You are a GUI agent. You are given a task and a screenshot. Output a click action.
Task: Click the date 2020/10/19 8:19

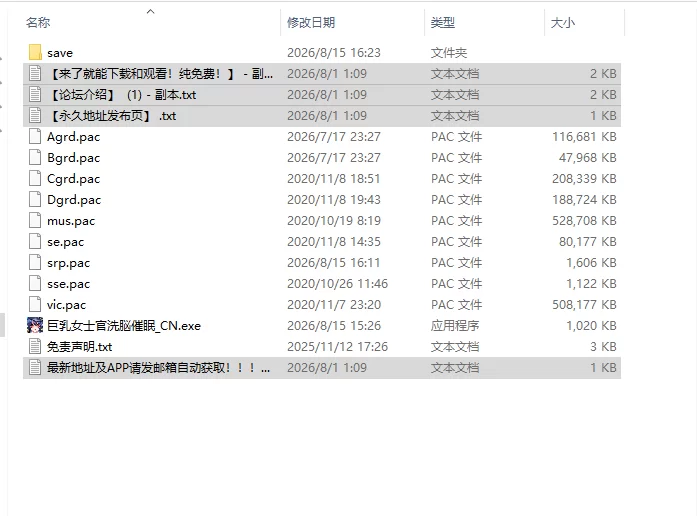click(334, 221)
